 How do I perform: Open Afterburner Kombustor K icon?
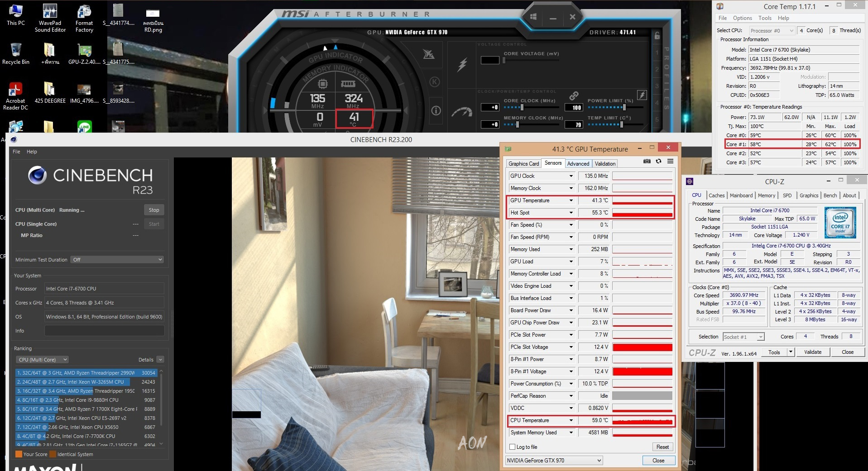tap(434, 82)
